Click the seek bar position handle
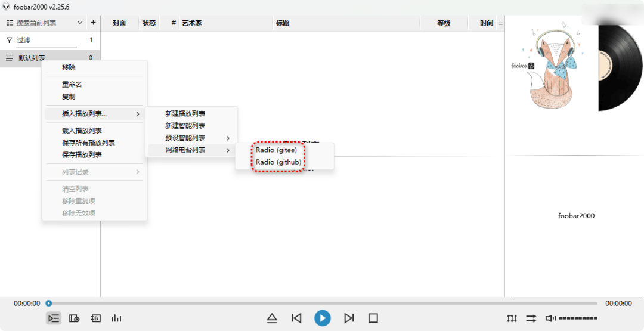644x331 pixels. (49, 304)
